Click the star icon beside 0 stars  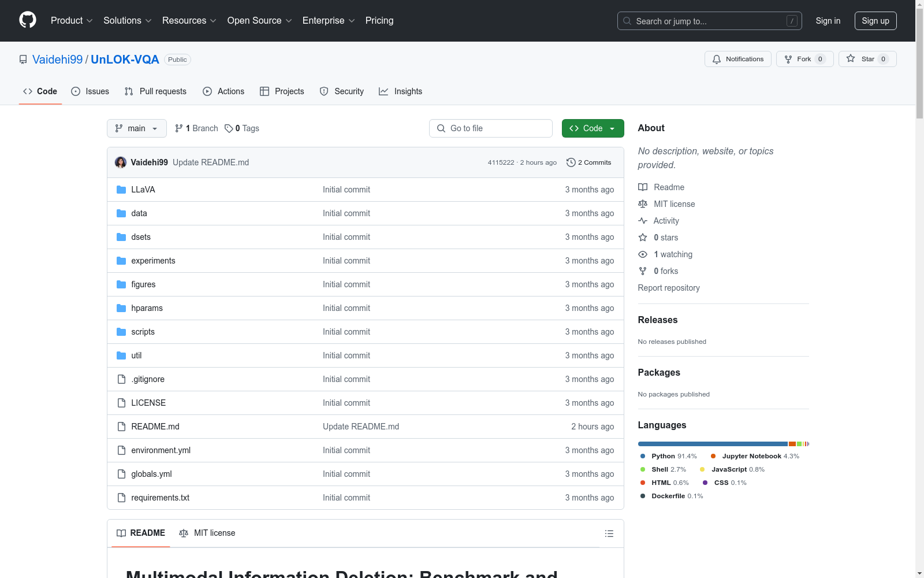coord(643,238)
